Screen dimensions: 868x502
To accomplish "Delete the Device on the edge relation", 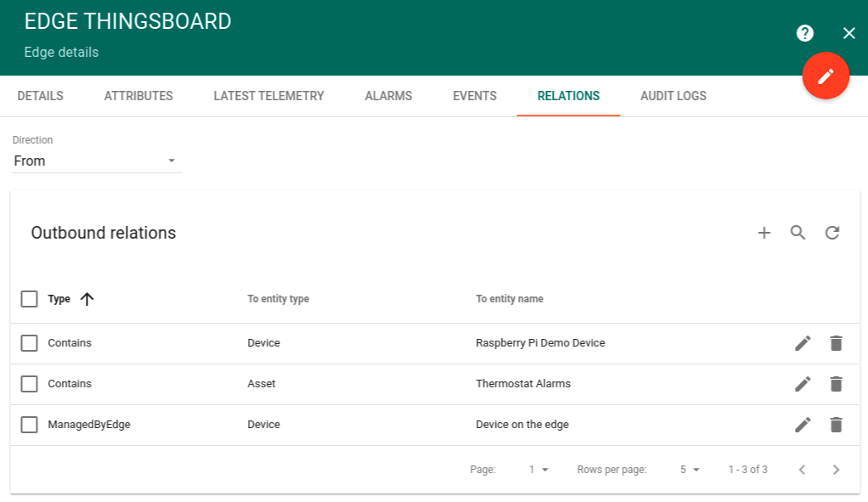I will 836,425.
